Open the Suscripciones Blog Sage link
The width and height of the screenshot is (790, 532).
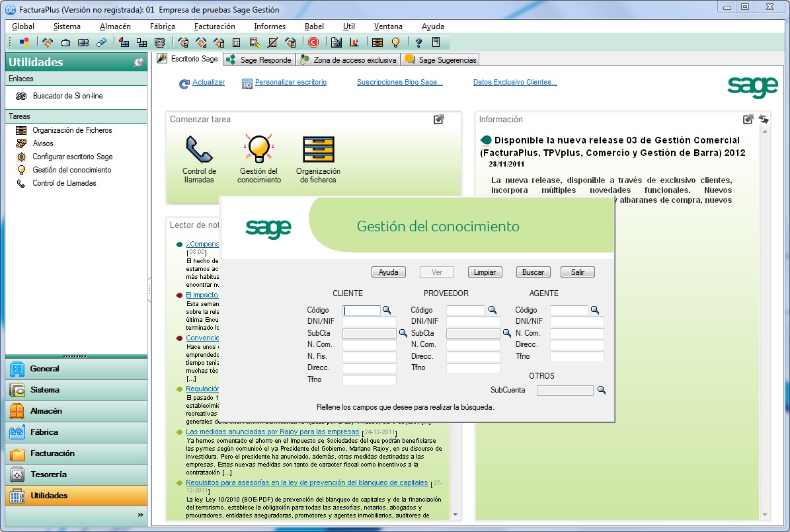(x=399, y=82)
